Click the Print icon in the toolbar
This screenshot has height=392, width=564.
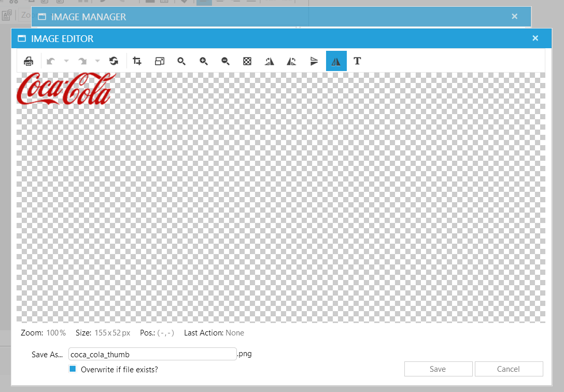[x=29, y=61]
